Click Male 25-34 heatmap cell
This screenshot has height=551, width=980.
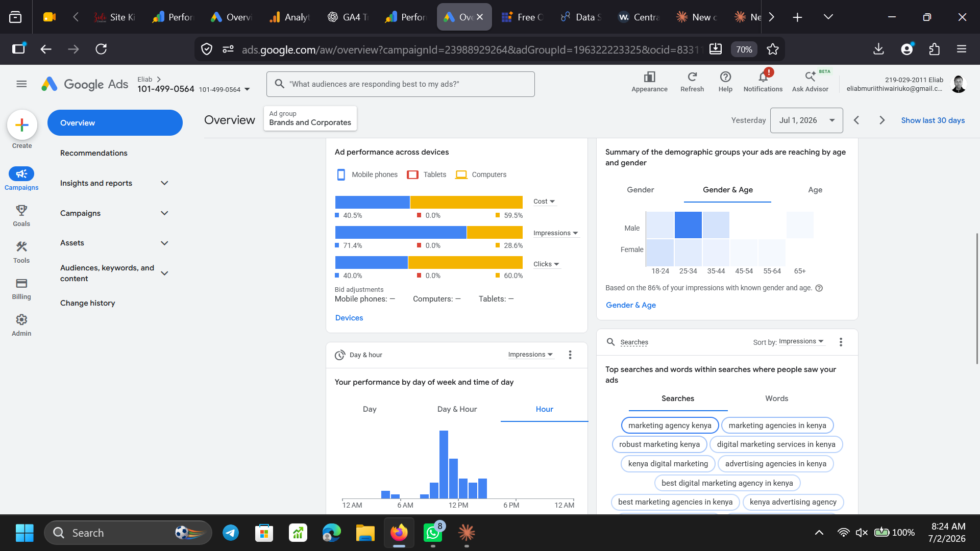coord(688,225)
